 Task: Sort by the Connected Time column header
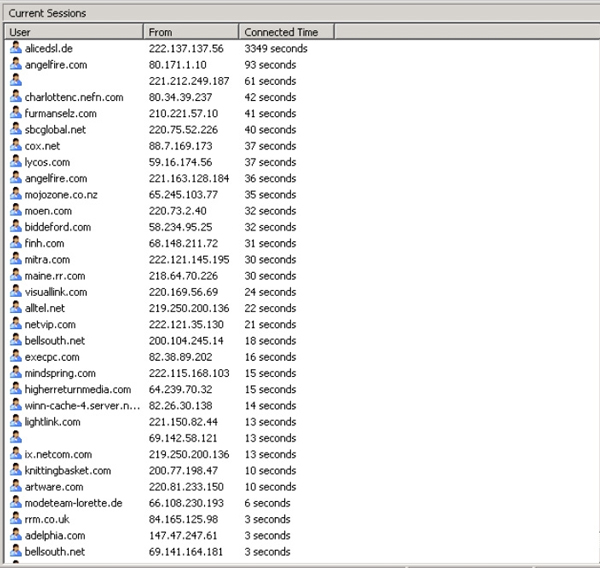(x=287, y=32)
